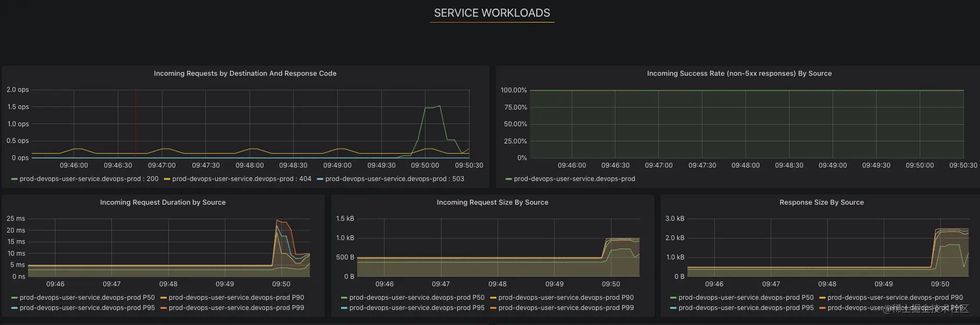Image resolution: width=980 pixels, height=325 pixels.
Task: Toggle the P50 legend in Response Size panel
Action: click(746, 298)
